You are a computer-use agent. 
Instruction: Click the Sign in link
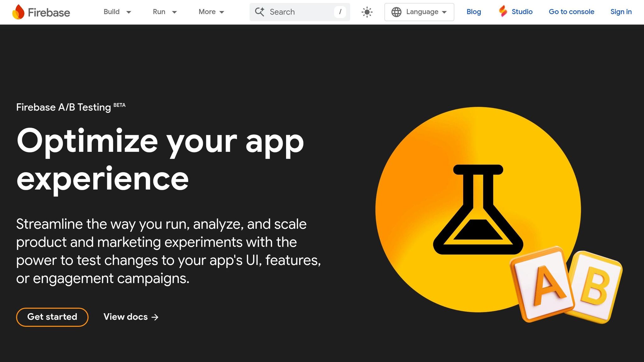pyautogui.click(x=621, y=12)
